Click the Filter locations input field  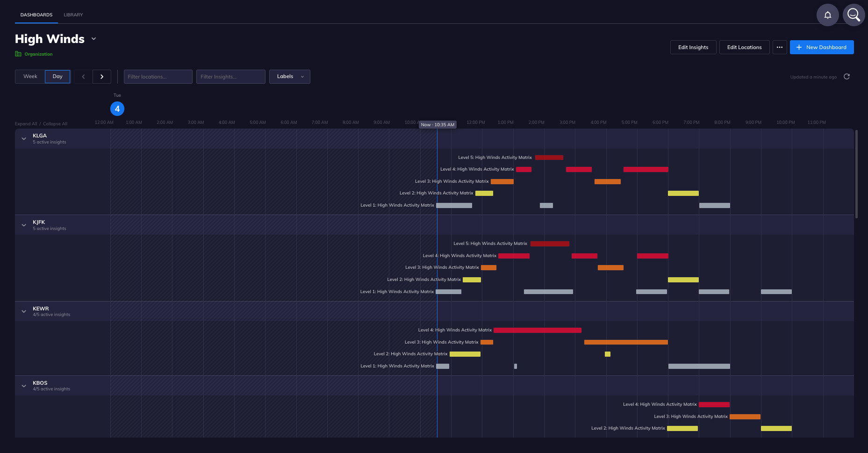point(158,76)
